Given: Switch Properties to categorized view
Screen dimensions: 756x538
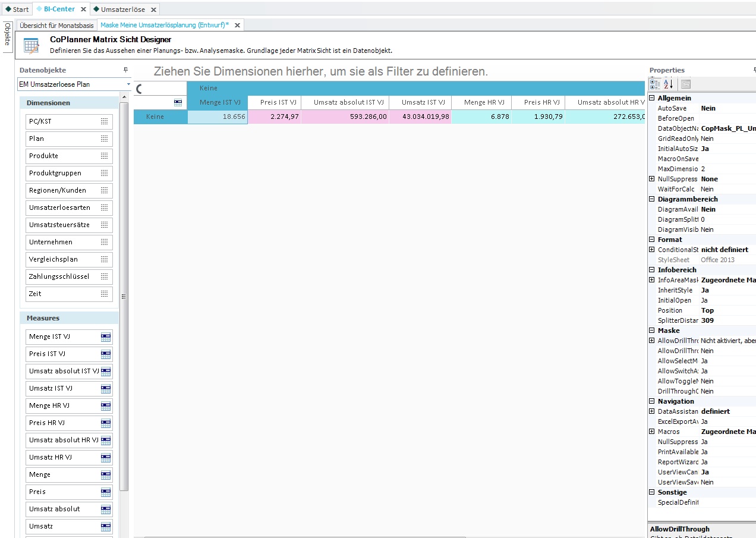Looking at the screenshot, I should (654, 84).
